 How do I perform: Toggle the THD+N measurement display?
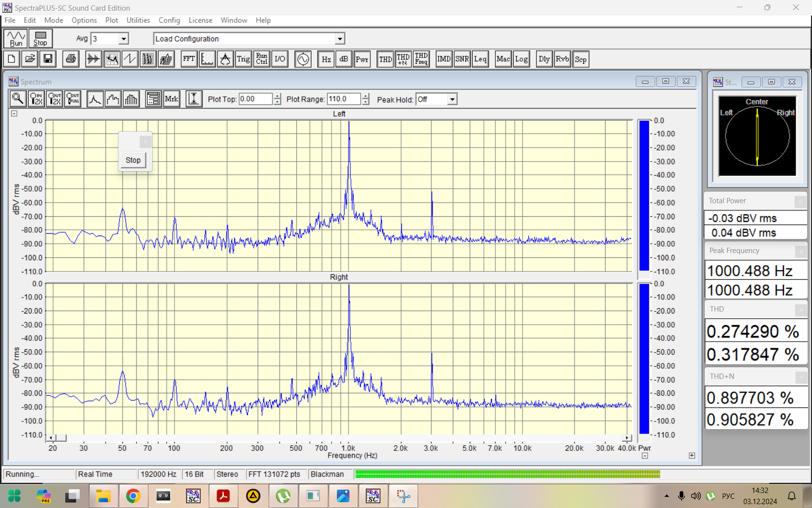403,60
